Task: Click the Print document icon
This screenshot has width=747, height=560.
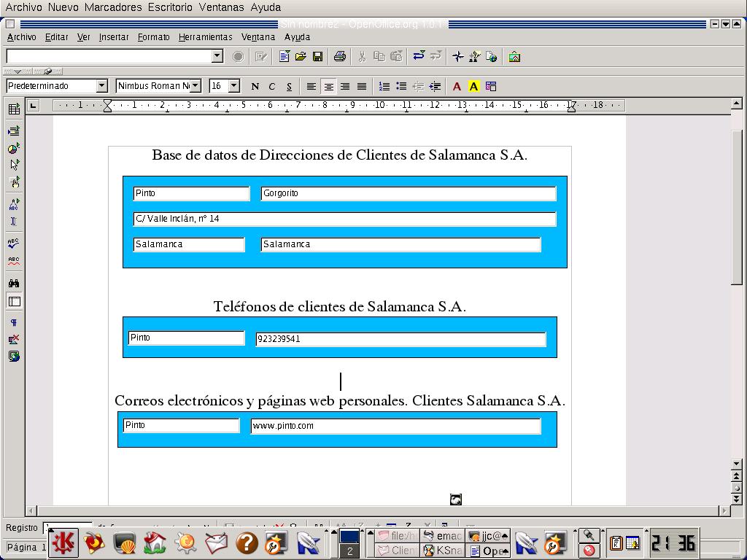Action: [x=339, y=56]
